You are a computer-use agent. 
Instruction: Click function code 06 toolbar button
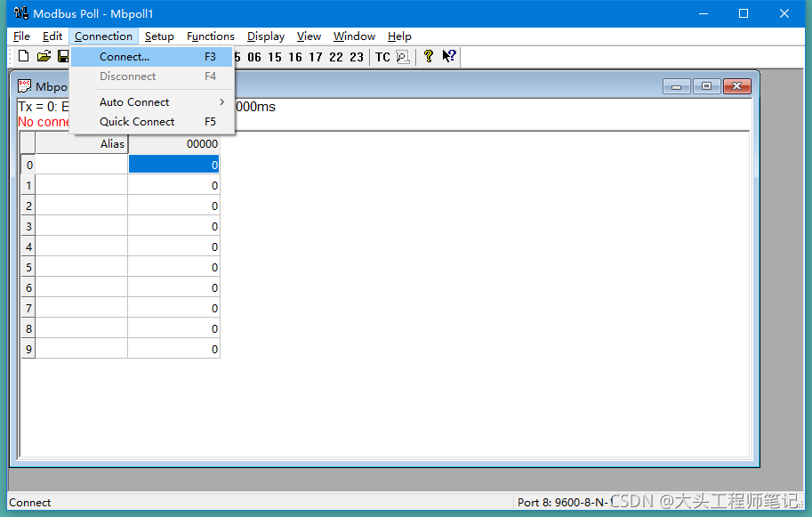point(254,57)
